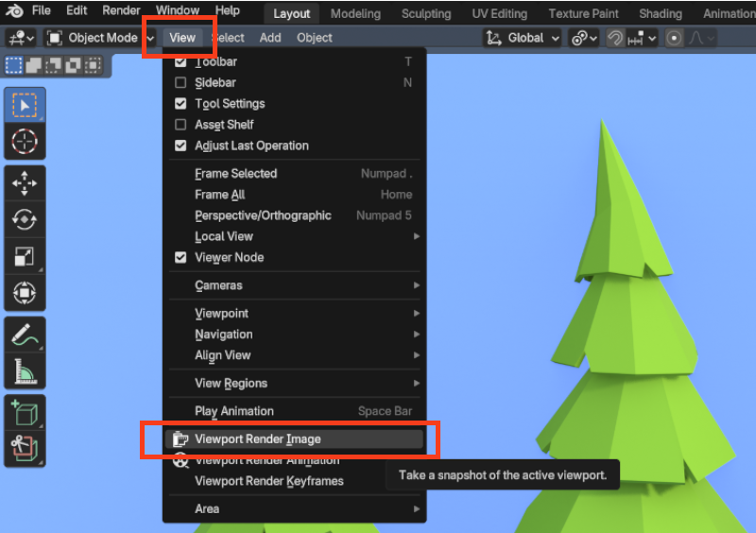Open the Object Mode dropdown
The width and height of the screenshot is (756, 533).
(x=100, y=38)
